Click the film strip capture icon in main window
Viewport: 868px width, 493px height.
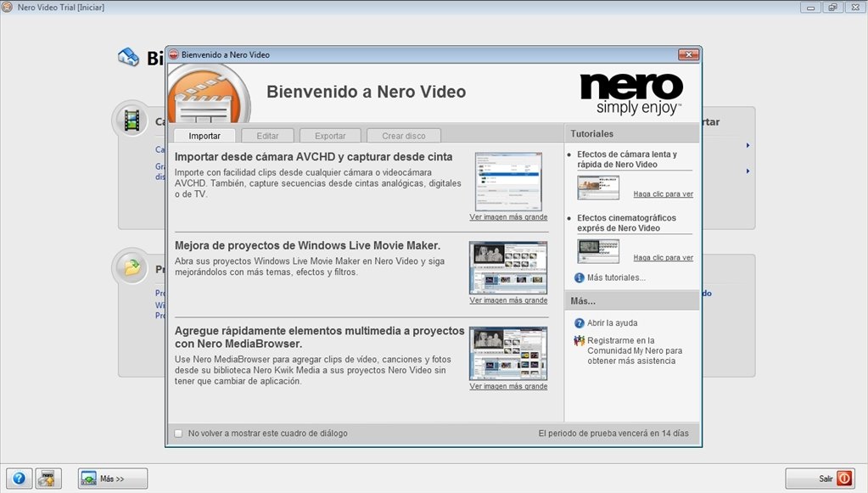[x=132, y=120]
